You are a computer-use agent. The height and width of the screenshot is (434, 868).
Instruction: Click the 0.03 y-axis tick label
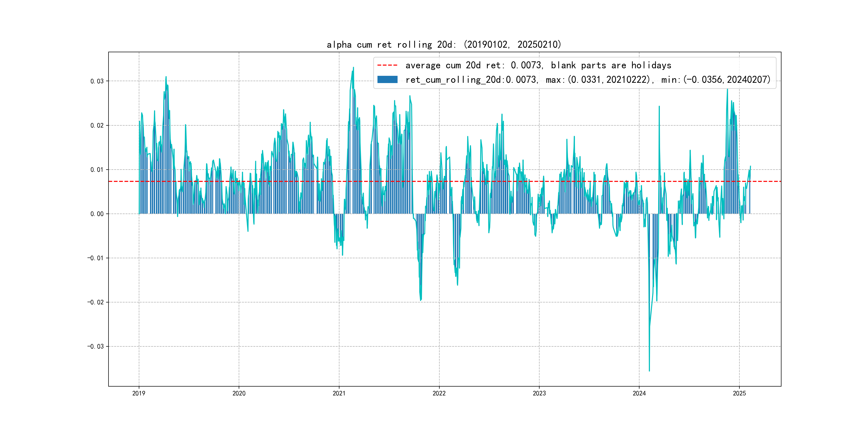coord(97,81)
